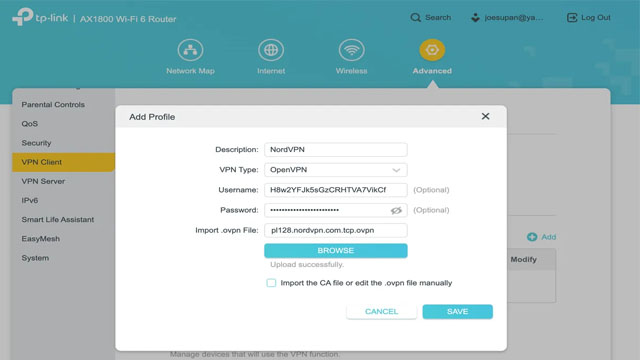The height and width of the screenshot is (360, 640).
Task: Click the Add plus icon
Action: (532, 237)
